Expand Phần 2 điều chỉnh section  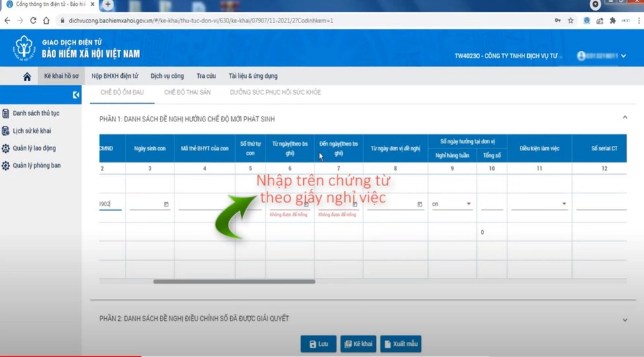coord(625,319)
